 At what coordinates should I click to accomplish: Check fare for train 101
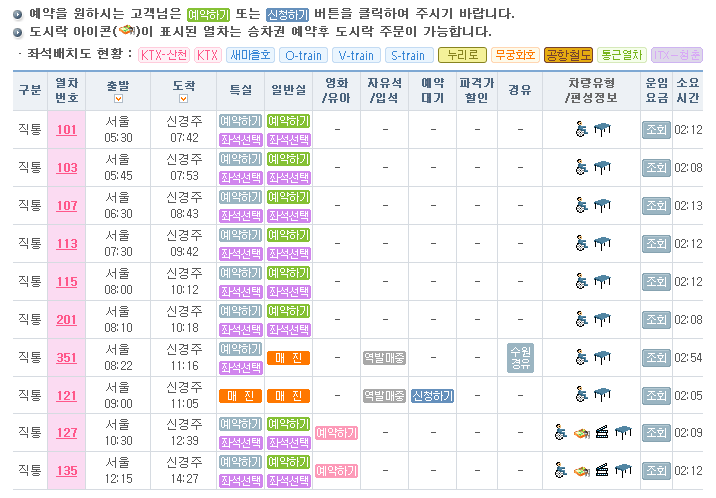tap(656, 130)
